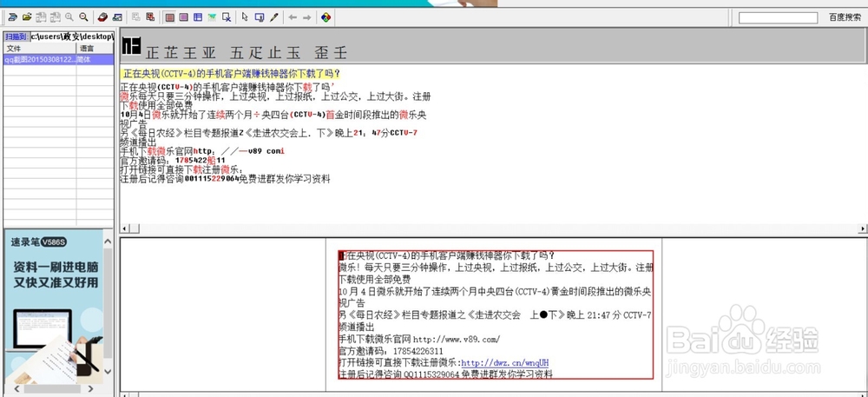
Task: Click the delete region icon
Action: [x=227, y=17]
